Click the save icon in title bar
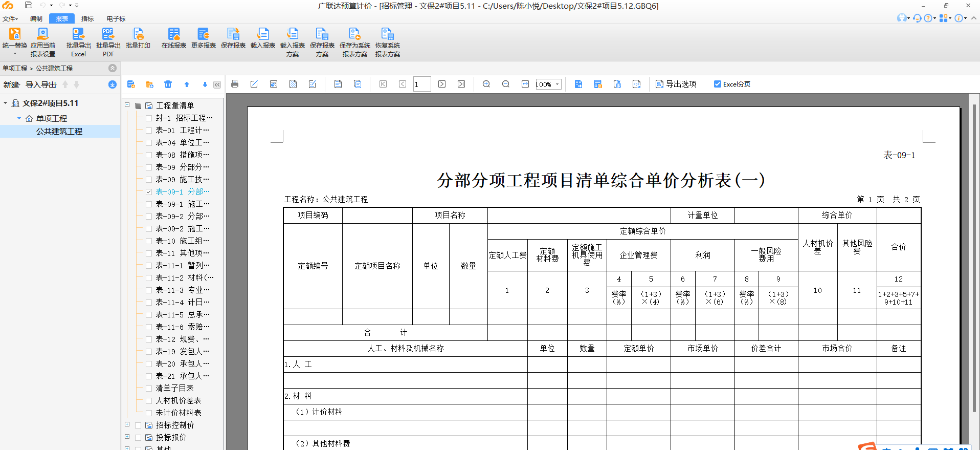This screenshot has width=980, height=450. coord(29,5)
